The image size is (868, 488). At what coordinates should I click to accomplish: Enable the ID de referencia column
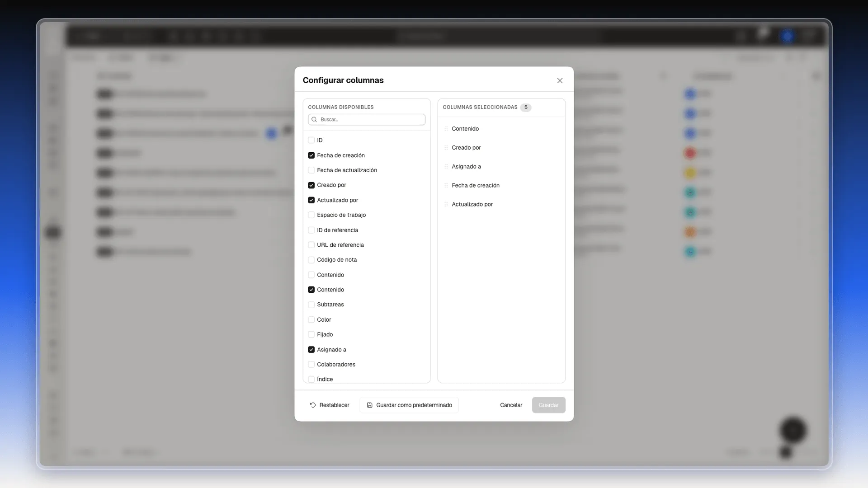coord(311,230)
